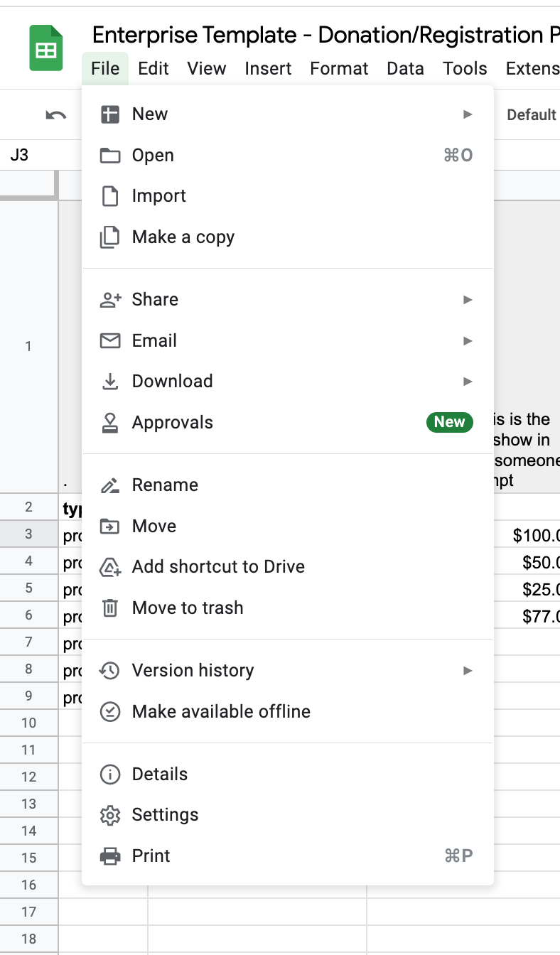Expand the New submenu arrow
The height and width of the screenshot is (955, 560).
click(468, 114)
